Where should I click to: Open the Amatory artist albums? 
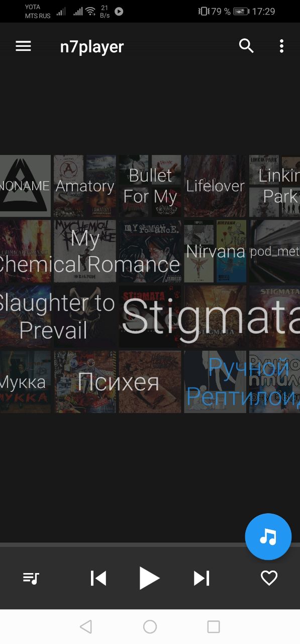point(85,186)
